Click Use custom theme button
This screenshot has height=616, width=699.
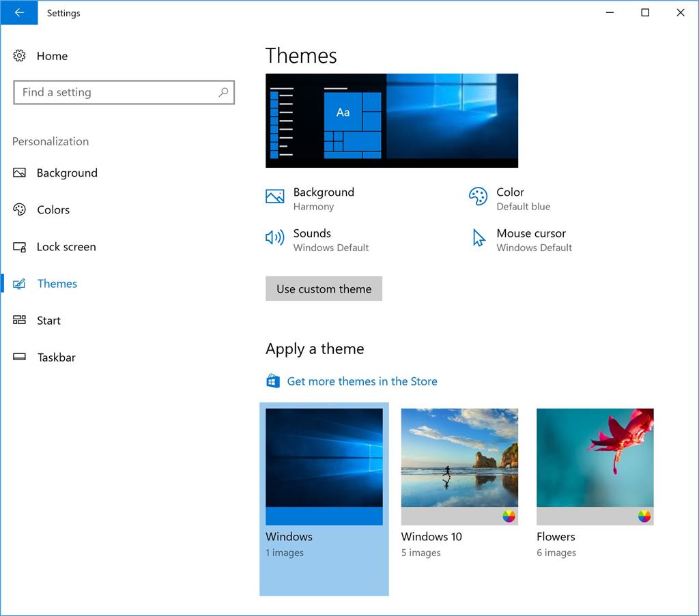(x=324, y=289)
